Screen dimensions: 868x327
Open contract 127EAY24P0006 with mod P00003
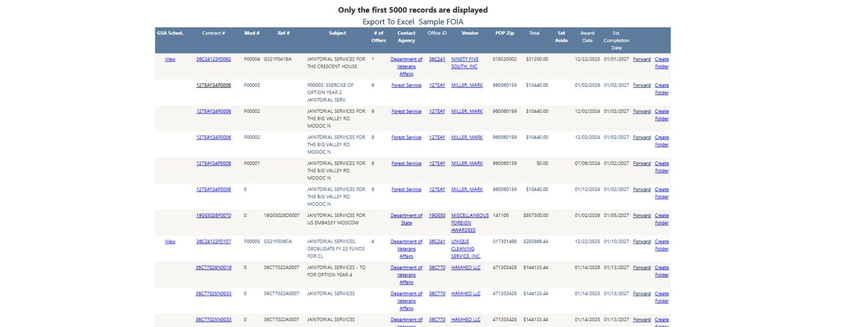click(x=213, y=85)
